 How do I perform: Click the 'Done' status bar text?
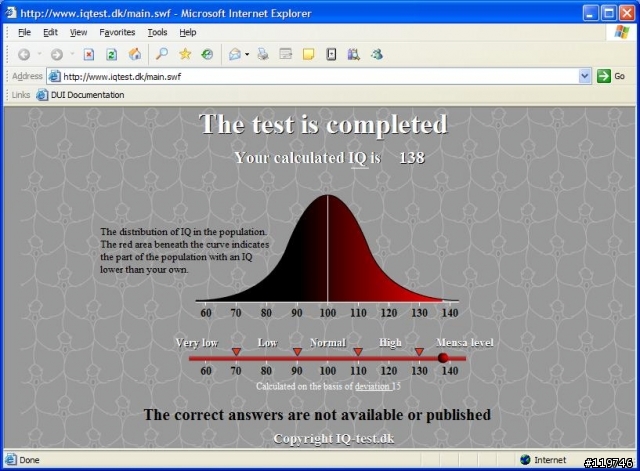29,460
